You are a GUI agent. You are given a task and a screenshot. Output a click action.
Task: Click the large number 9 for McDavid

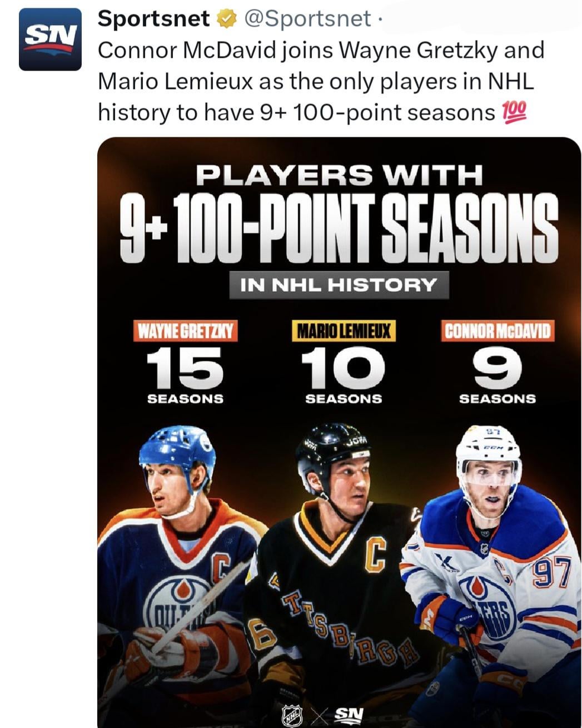coord(498,369)
